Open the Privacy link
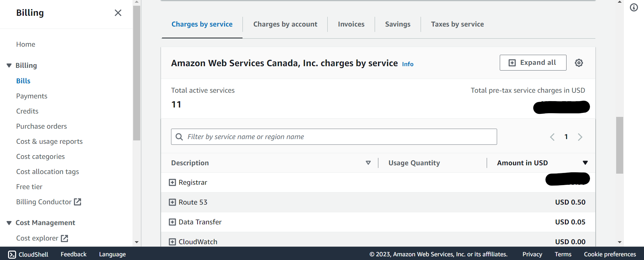 pos(532,254)
